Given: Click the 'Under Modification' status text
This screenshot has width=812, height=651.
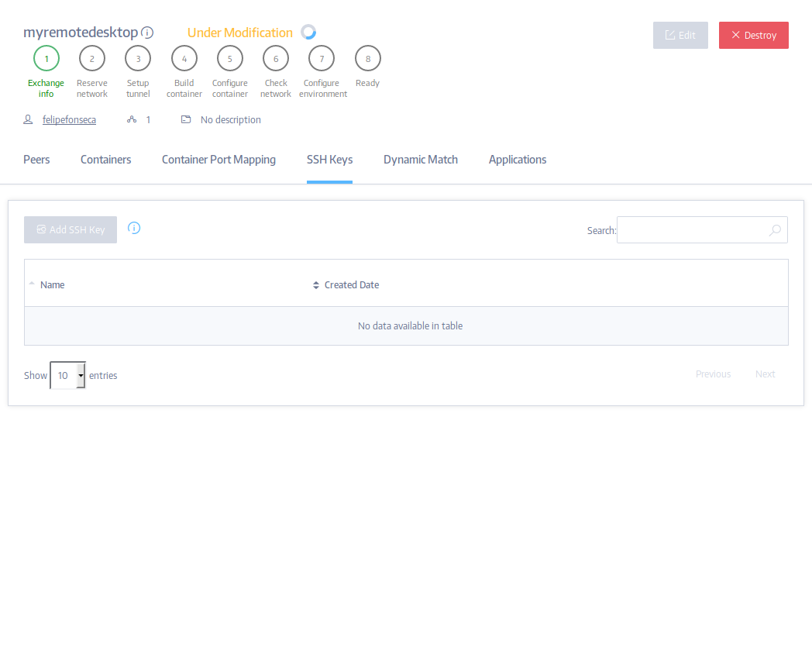Looking at the screenshot, I should [239, 33].
